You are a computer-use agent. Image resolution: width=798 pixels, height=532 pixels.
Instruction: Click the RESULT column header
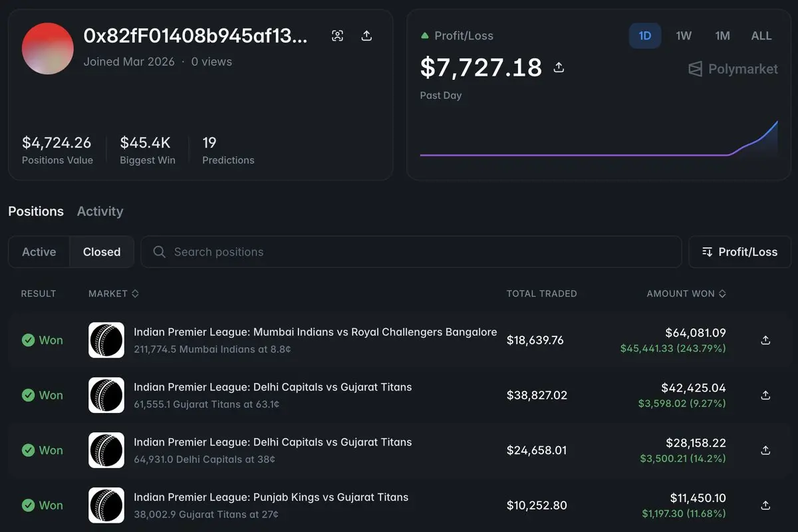point(39,293)
